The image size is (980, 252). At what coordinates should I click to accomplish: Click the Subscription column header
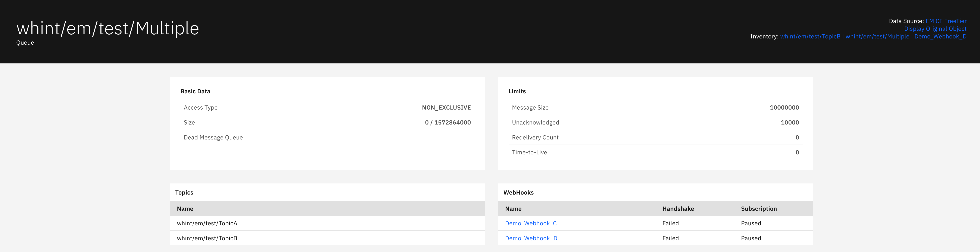(759, 209)
